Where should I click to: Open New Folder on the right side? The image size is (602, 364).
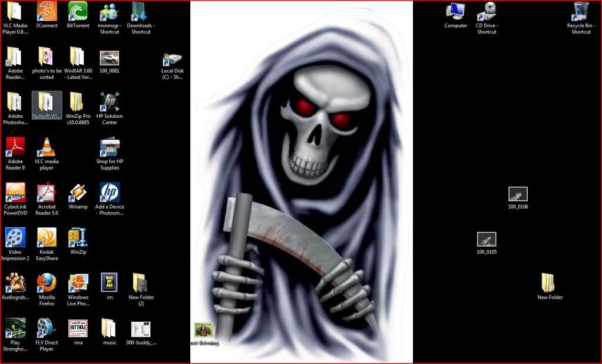[549, 283]
